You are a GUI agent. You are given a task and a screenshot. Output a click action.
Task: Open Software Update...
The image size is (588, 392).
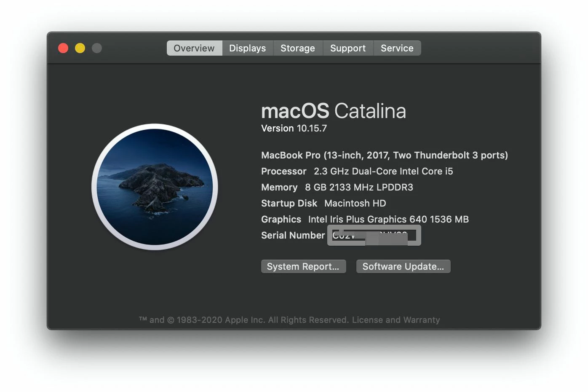[403, 266]
